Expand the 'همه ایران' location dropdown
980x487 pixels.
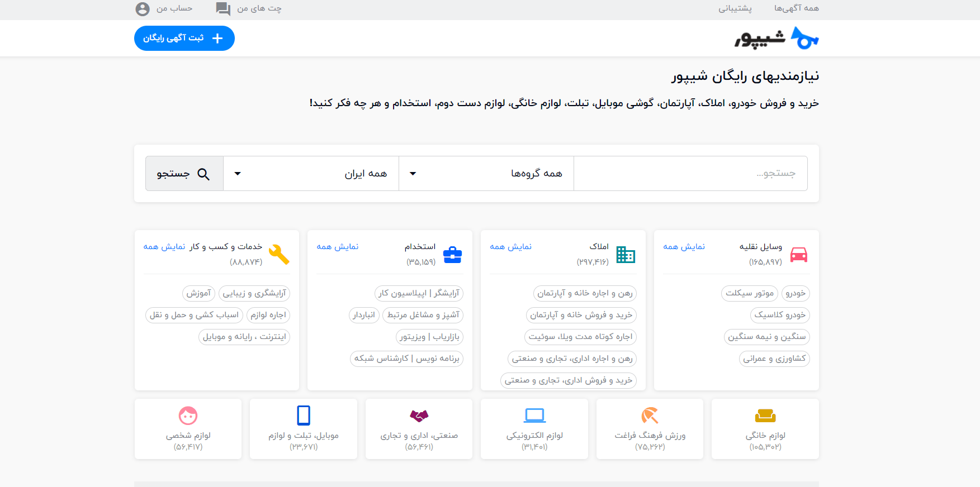pos(311,174)
